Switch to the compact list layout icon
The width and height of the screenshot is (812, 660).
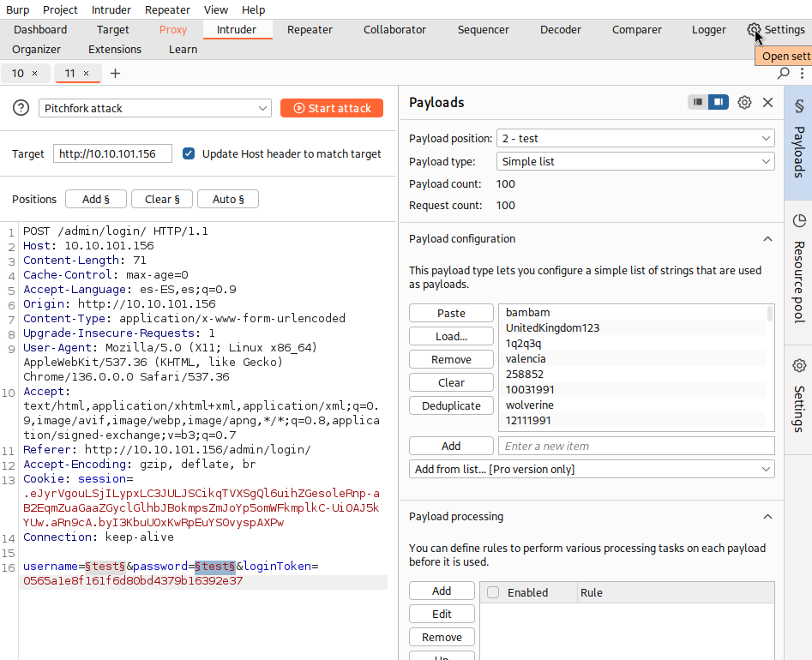pos(698,102)
